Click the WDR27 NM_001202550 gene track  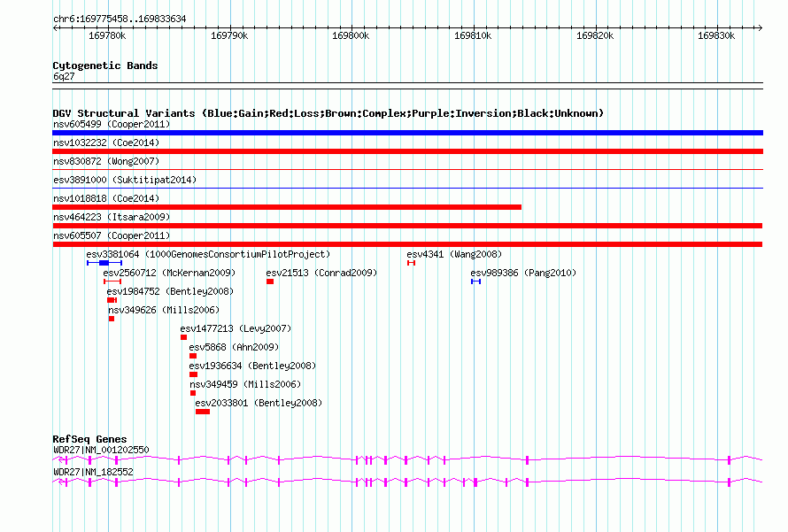click(407, 459)
